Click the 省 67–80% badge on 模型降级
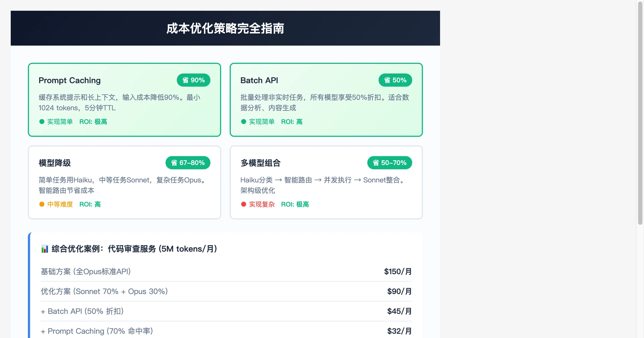Screen dimensions: 644x338 pyautogui.click(x=188, y=163)
